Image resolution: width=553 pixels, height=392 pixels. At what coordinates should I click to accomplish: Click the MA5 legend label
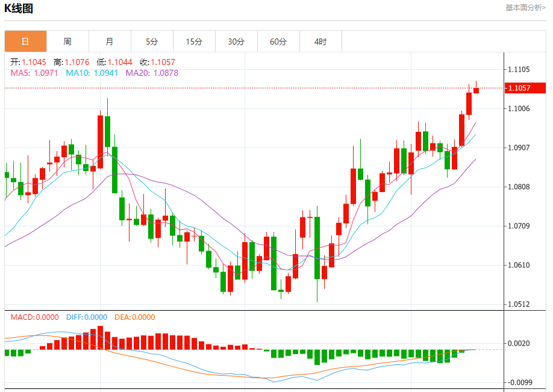tap(34, 73)
